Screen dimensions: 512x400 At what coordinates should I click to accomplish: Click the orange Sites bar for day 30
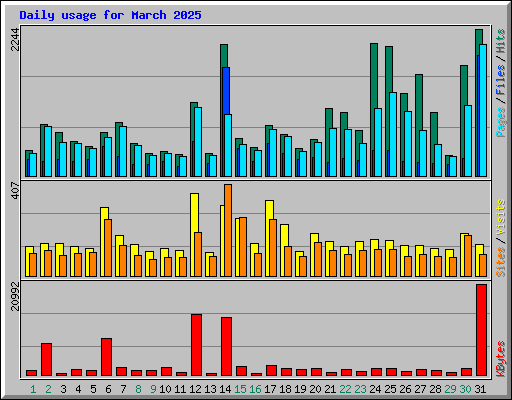click(468, 256)
